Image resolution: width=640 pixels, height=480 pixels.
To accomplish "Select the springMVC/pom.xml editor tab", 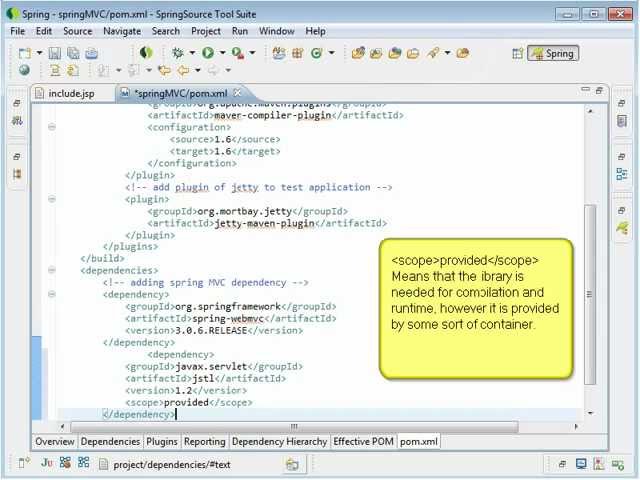I will point(181,93).
